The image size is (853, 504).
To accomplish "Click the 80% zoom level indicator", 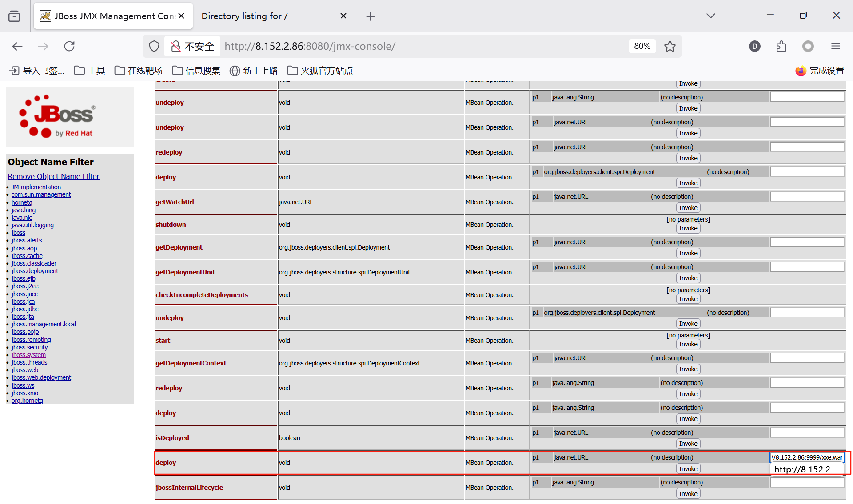I will [642, 46].
